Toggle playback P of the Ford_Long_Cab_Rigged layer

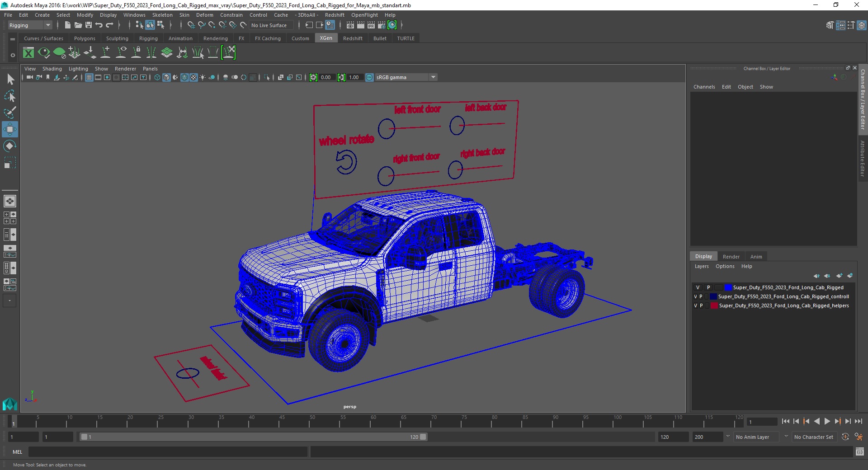point(708,287)
